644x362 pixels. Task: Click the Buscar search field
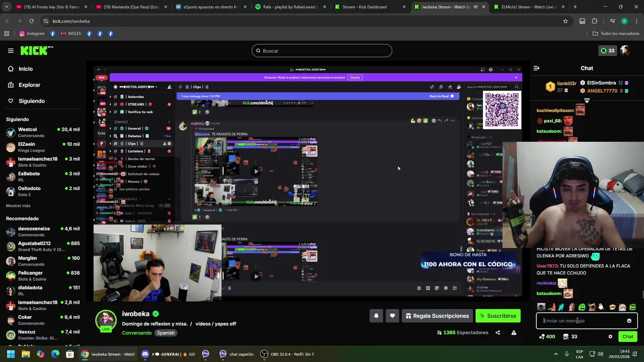pyautogui.click(x=322, y=51)
